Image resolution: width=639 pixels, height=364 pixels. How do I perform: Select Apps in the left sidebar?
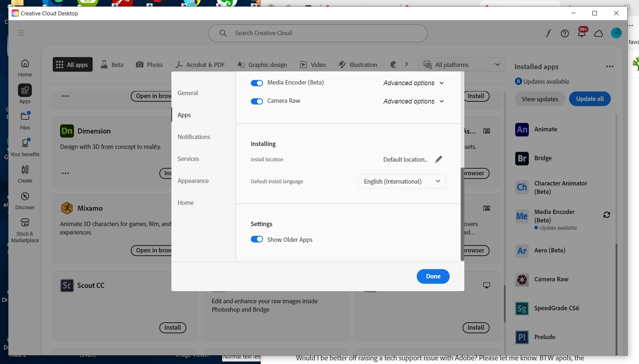(x=25, y=94)
